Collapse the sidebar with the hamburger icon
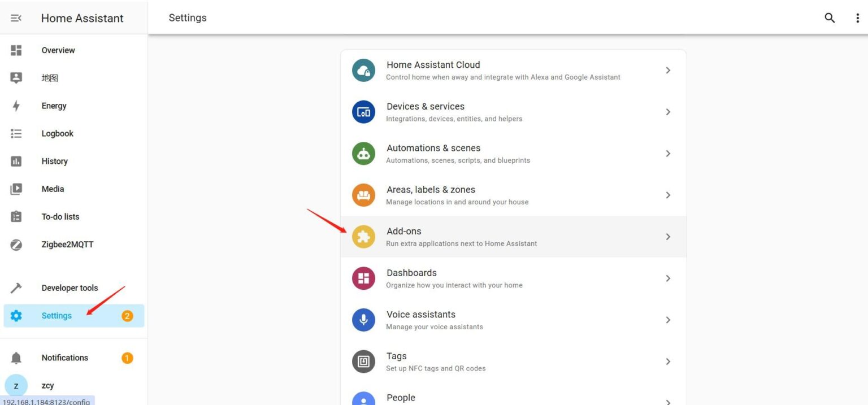868x405 pixels. pyautogui.click(x=16, y=18)
